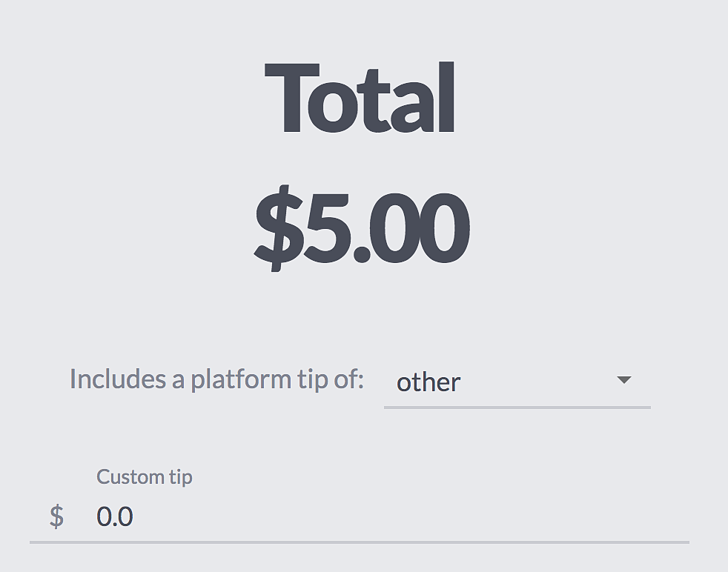
Task: Click the 'Includes a platform tip of:' label
Action: 216,379
